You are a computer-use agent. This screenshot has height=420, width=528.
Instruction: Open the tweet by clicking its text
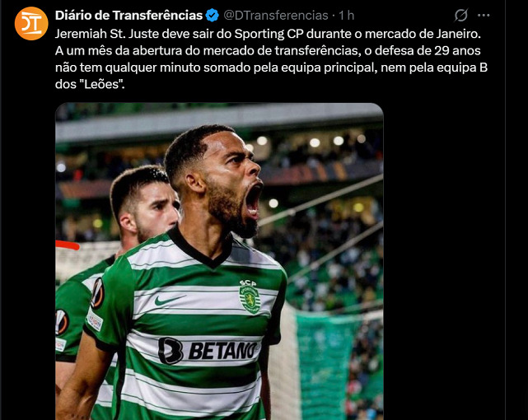[x=271, y=59]
